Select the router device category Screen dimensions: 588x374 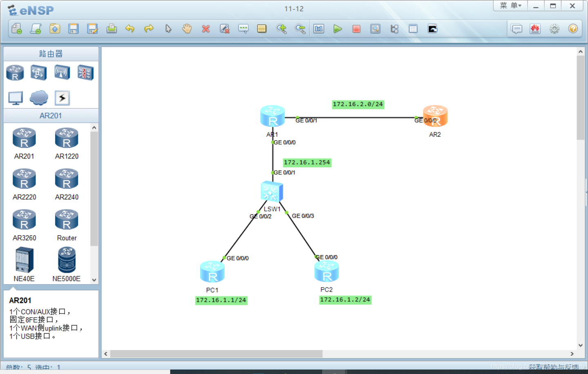coord(15,73)
